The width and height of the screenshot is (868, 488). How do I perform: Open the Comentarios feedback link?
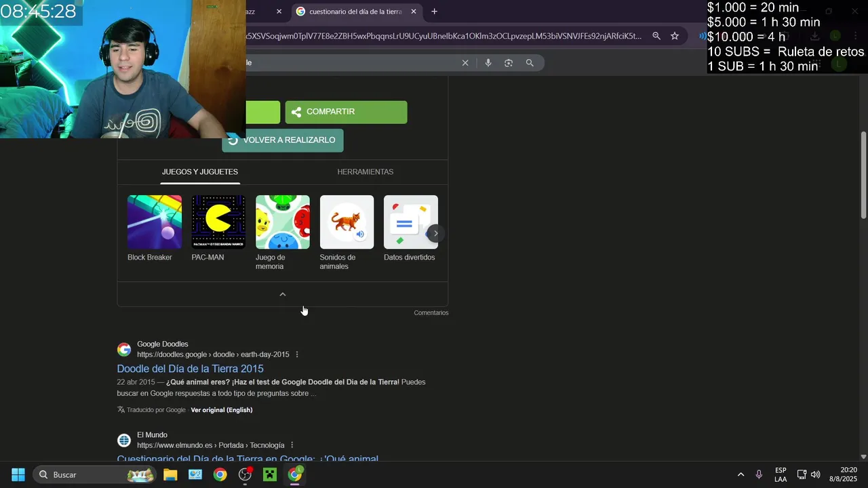431,313
